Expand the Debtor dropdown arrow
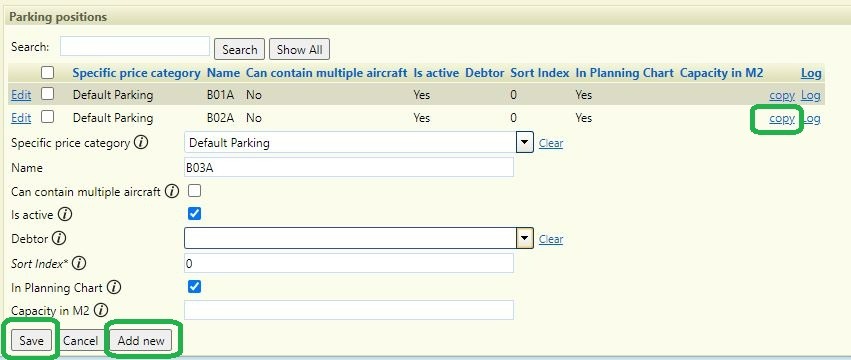 pyautogui.click(x=524, y=238)
